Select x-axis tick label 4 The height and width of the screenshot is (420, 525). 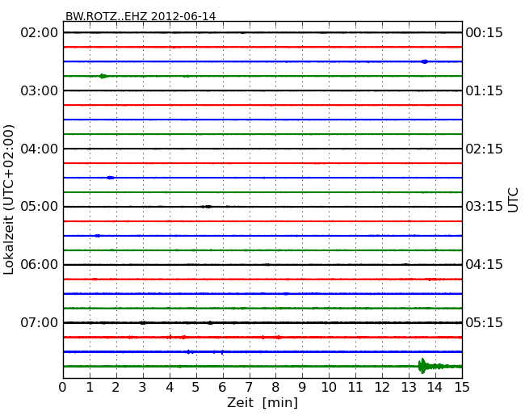coord(170,387)
